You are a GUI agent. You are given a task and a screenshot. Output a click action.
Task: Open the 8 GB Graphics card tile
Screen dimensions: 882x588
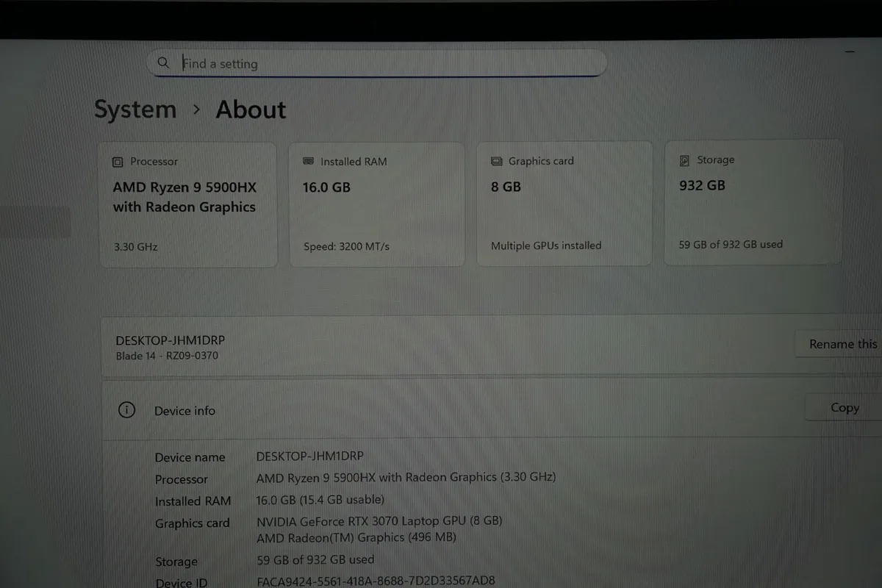(x=564, y=203)
